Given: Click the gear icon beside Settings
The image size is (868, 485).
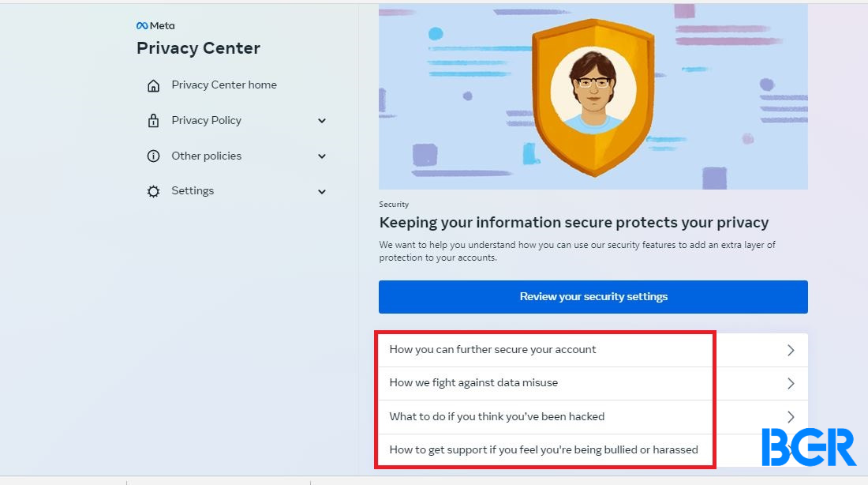Looking at the screenshot, I should [x=153, y=191].
